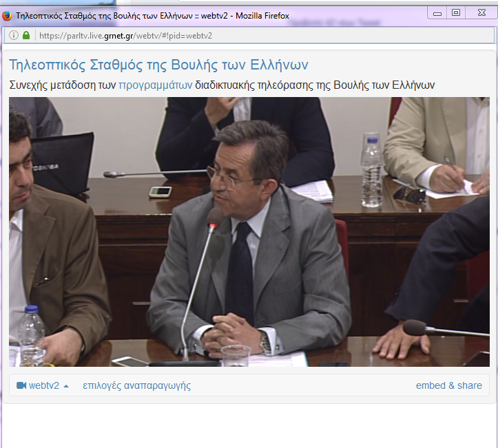
Task: Follow the προγραμμάτων link
Action: [x=155, y=85]
